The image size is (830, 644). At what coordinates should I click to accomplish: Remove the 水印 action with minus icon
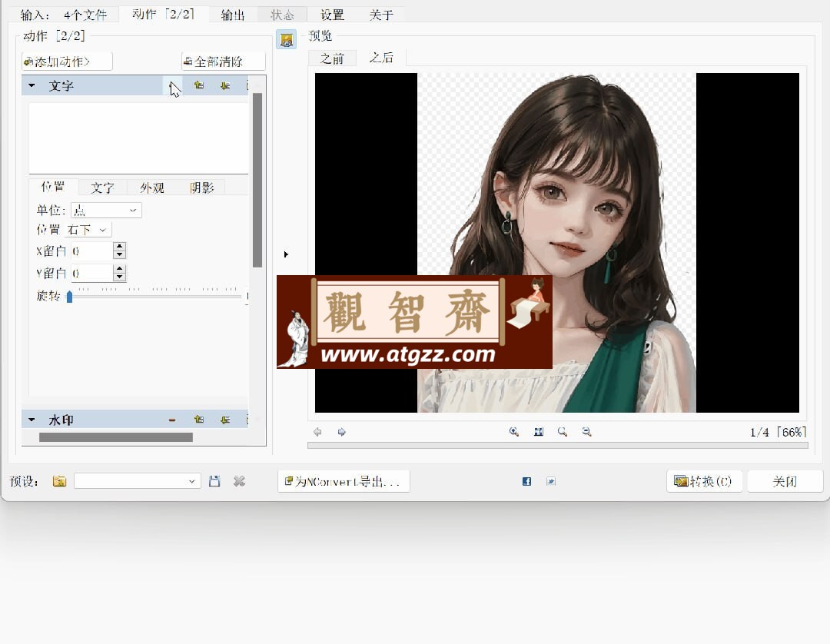[x=172, y=420]
